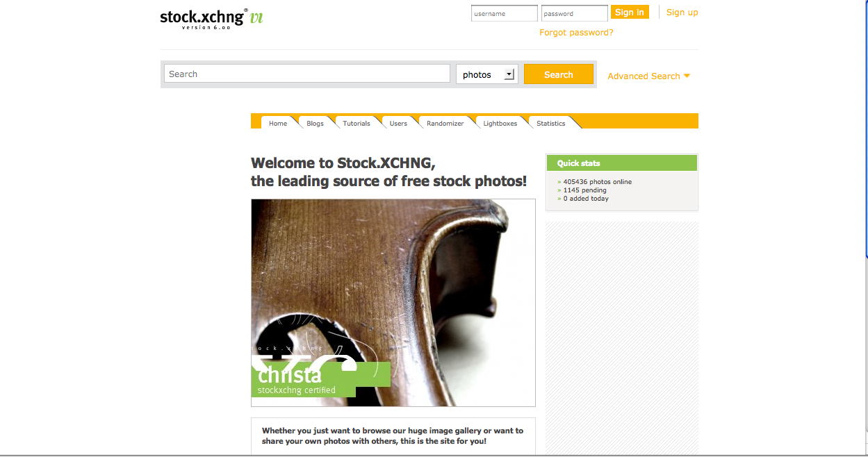Click Forgot password? link

(x=576, y=32)
